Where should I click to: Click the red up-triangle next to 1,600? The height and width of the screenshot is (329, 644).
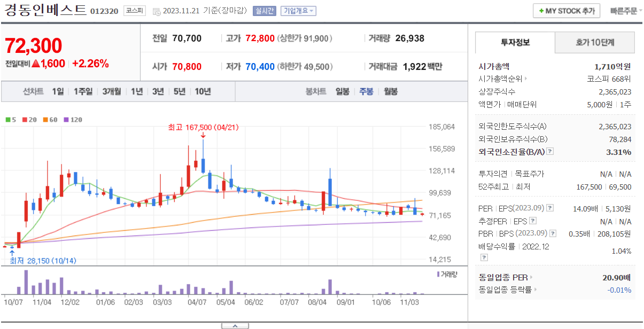(x=36, y=64)
